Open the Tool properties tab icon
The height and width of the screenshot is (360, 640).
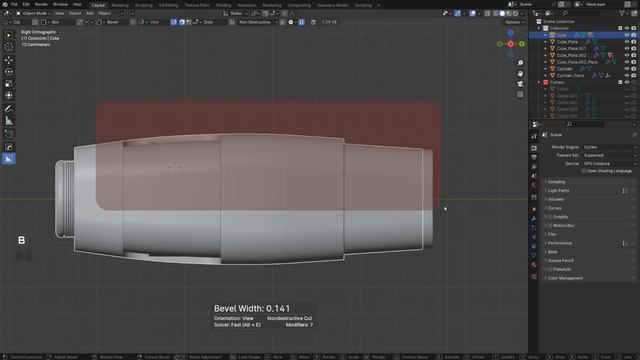pyautogui.click(x=534, y=136)
